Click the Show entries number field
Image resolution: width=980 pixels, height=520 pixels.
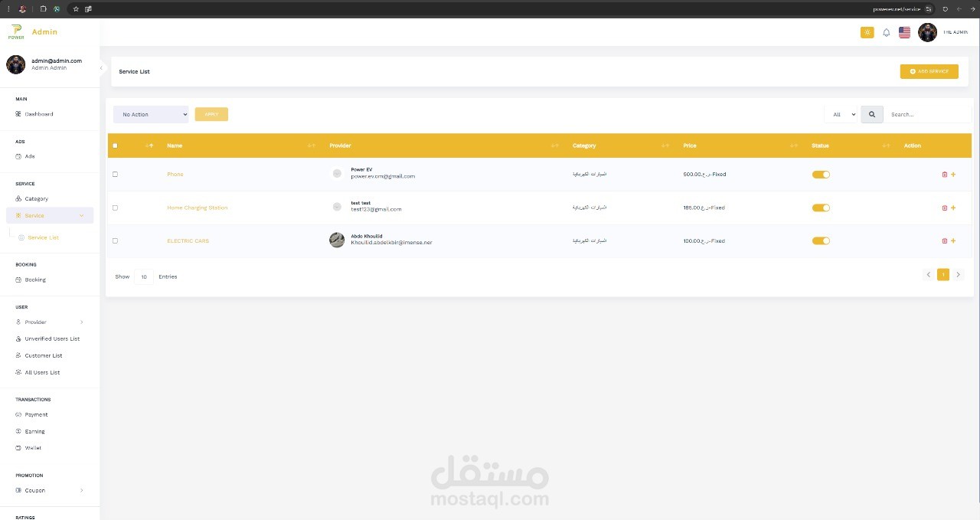click(x=144, y=276)
